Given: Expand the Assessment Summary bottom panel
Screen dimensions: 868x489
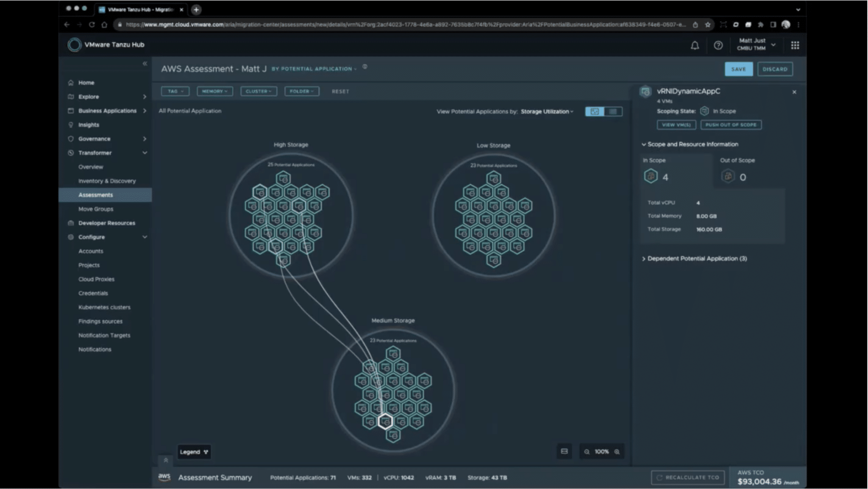Looking at the screenshot, I should 166,460.
